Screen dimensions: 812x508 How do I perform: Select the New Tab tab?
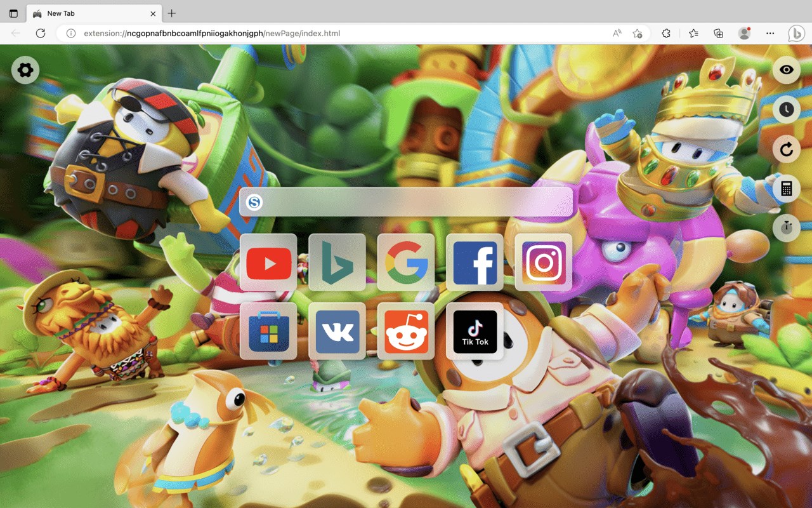coord(94,13)
